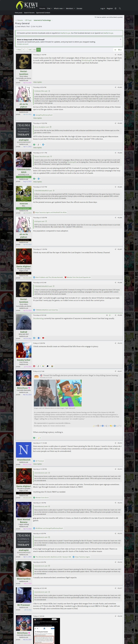Open the Eadred username link
Screen dimensions: 138x644
[x=24, y=332]
